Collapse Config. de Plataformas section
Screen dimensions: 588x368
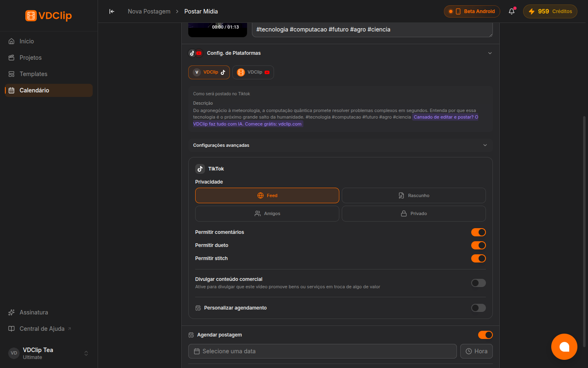[341, 53]
